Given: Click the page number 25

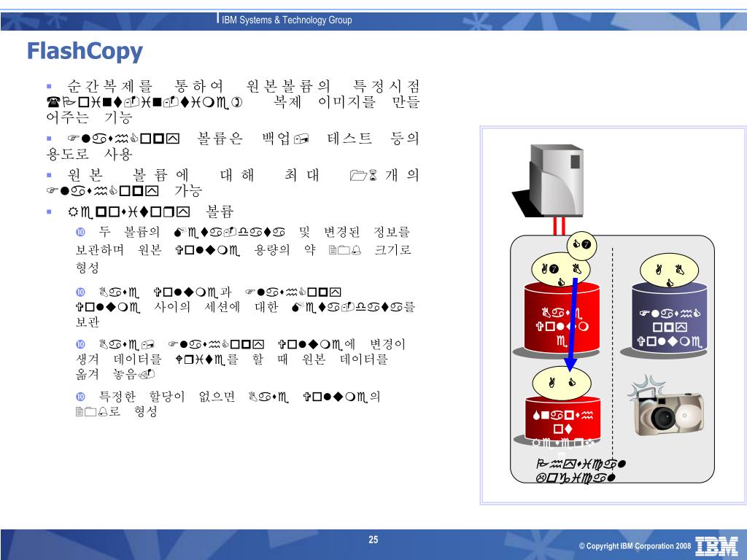Looking at the screenshot, I should click(373, 540).
